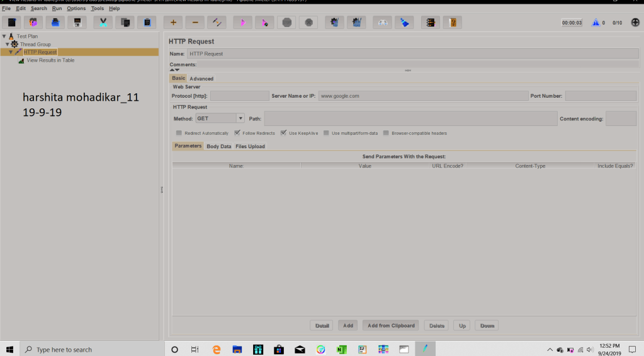
Task: Click the Add parameter button
Action: [347, 326]
